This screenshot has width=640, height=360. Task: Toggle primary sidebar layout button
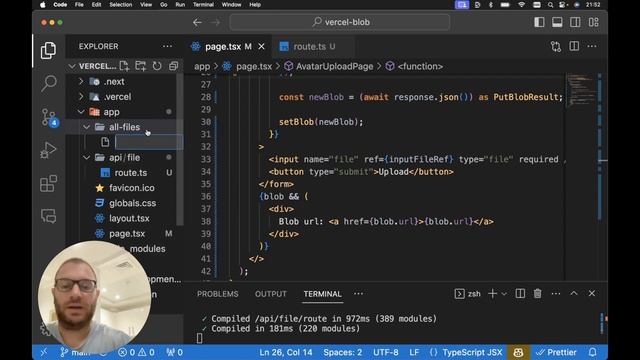tap(539, 22)
